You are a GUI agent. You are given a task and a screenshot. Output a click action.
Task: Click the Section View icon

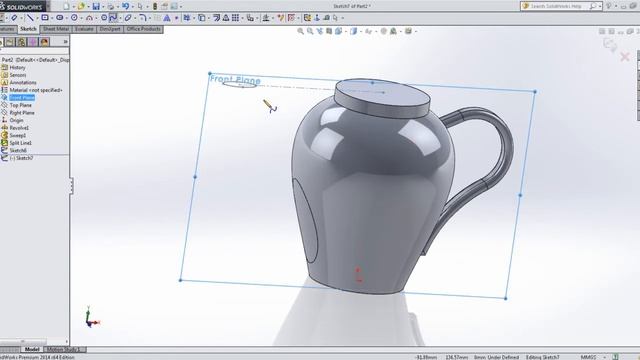click(x=329, y=31)
